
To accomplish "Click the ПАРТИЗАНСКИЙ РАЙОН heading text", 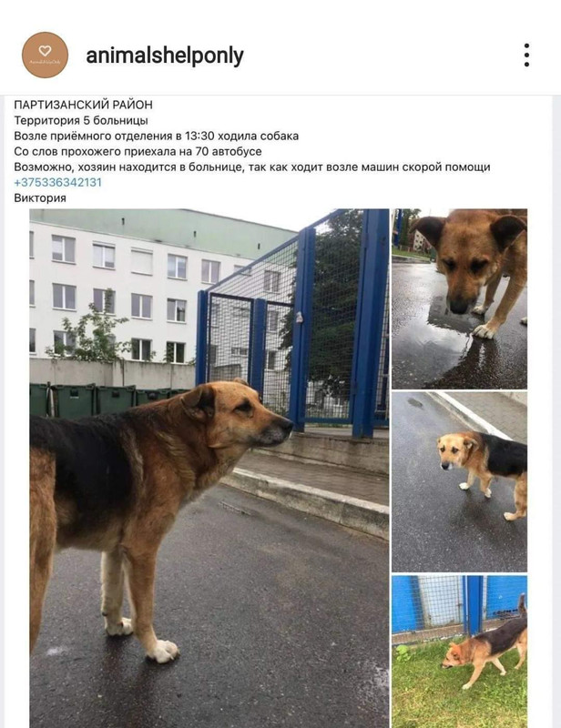I will pos(83,105).
